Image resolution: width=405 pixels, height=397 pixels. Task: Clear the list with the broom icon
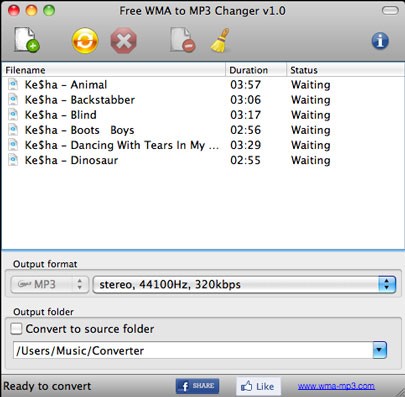[220, 40]
